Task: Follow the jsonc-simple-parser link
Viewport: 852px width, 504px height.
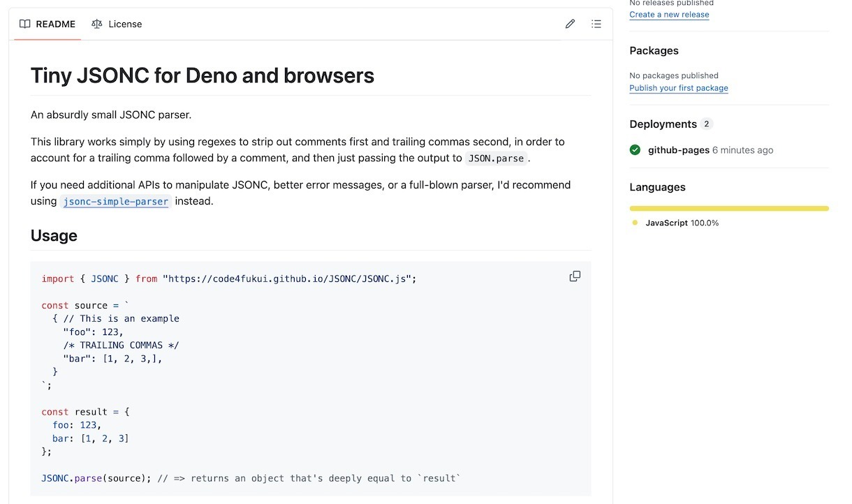Action: (x=116, y=202)
